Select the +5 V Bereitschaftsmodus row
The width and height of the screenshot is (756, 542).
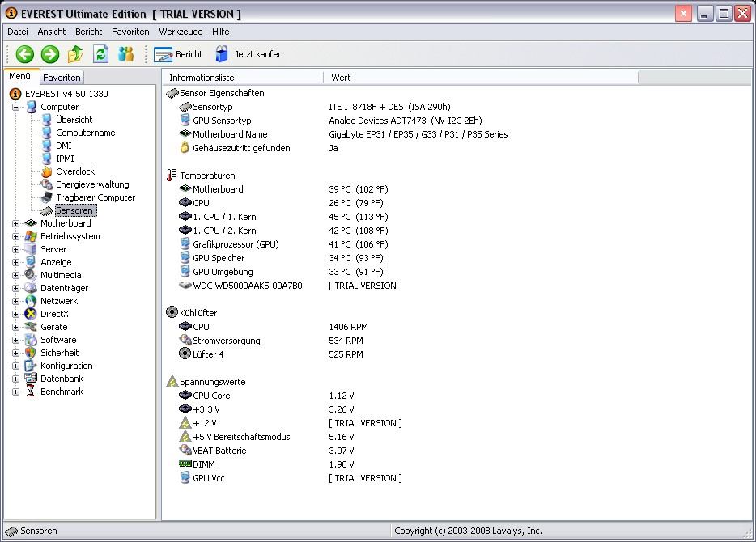tap(266, 437)
